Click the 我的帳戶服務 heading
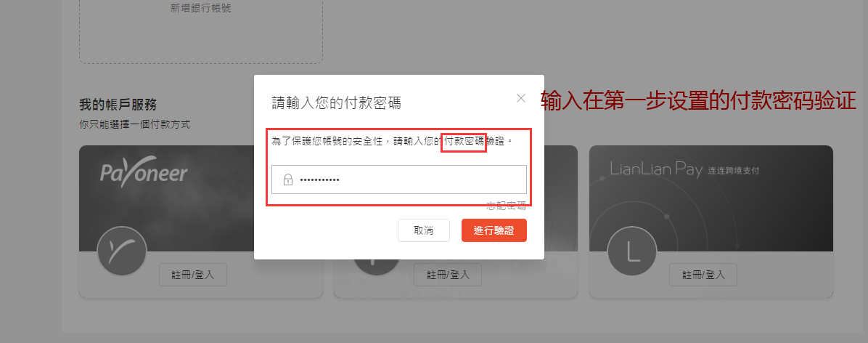 tap(118, 104)
